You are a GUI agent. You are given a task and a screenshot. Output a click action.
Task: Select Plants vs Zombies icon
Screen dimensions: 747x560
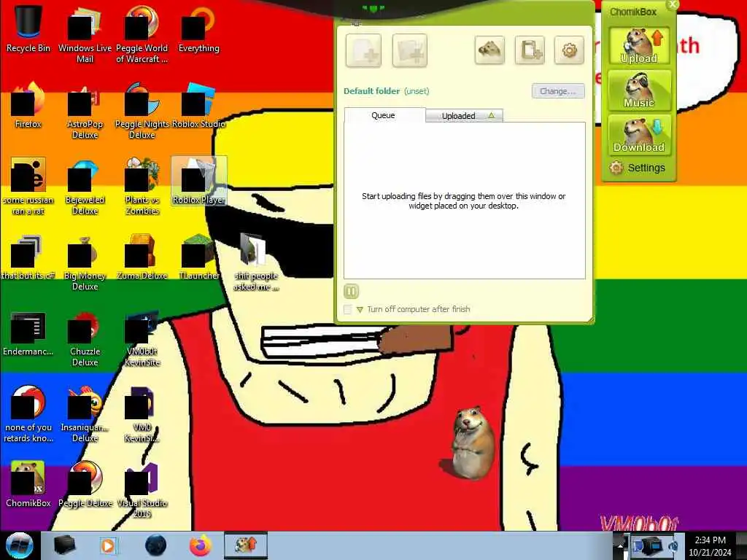click(x=142, y=186)
